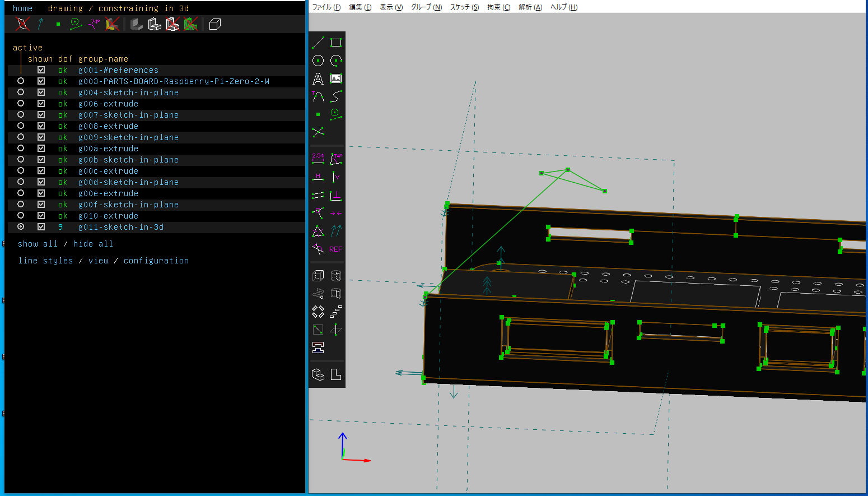Pick the circle drawing tool
Image resolution: width=868 pixels, height=496 pixels.
point(318,61)
